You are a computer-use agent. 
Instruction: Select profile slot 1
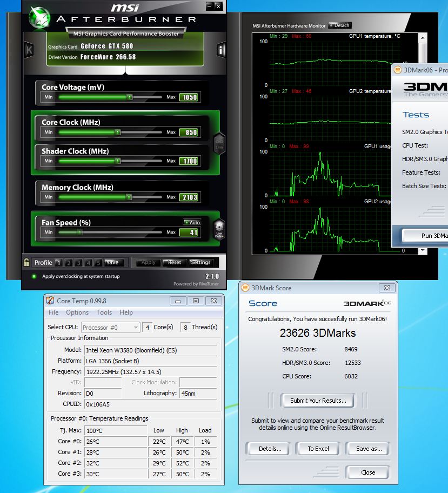58,263
